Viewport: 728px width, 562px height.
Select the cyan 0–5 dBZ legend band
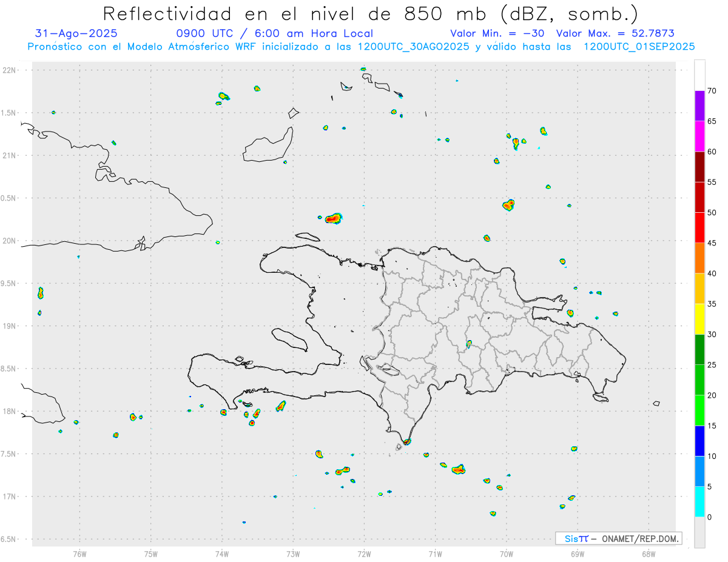click(699, 502)
